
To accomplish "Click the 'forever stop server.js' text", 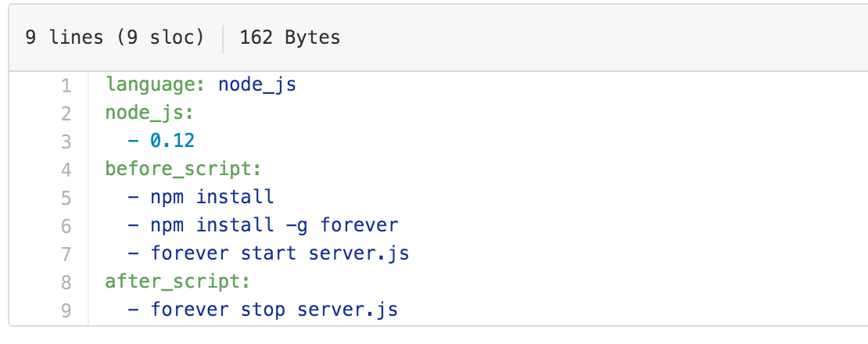I will pyautogui.click(x=274, y=310).
